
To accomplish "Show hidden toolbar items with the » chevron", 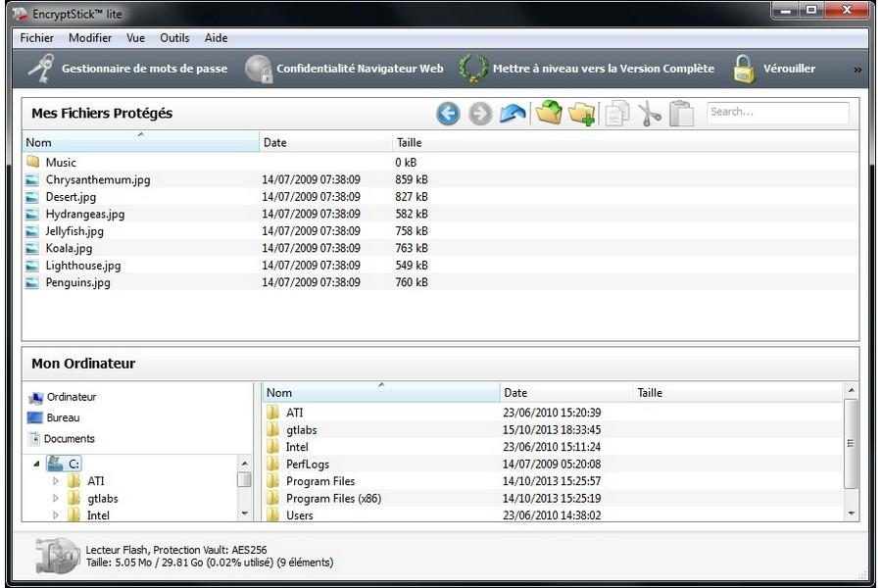I will tap(857, 70).
